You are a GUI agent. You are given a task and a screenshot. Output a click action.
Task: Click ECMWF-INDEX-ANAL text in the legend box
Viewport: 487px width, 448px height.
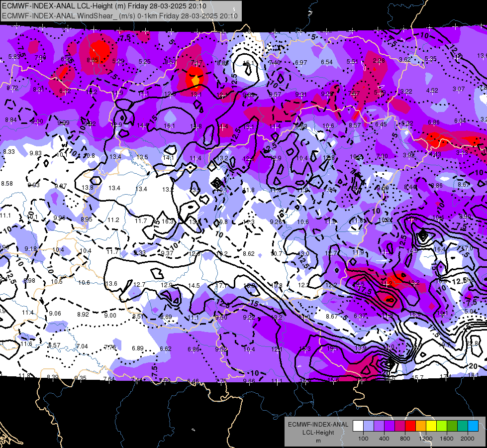318,425
